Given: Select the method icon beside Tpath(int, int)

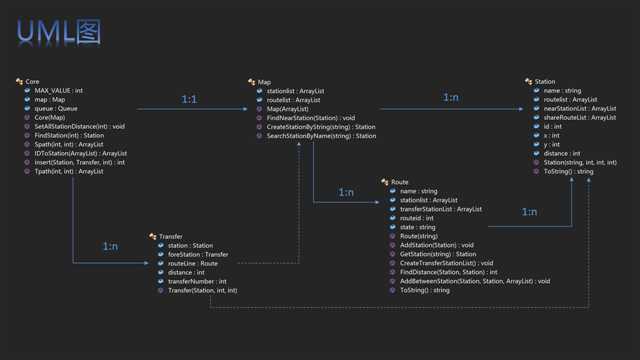Looking at the screenshot, I should pos(27,171).
